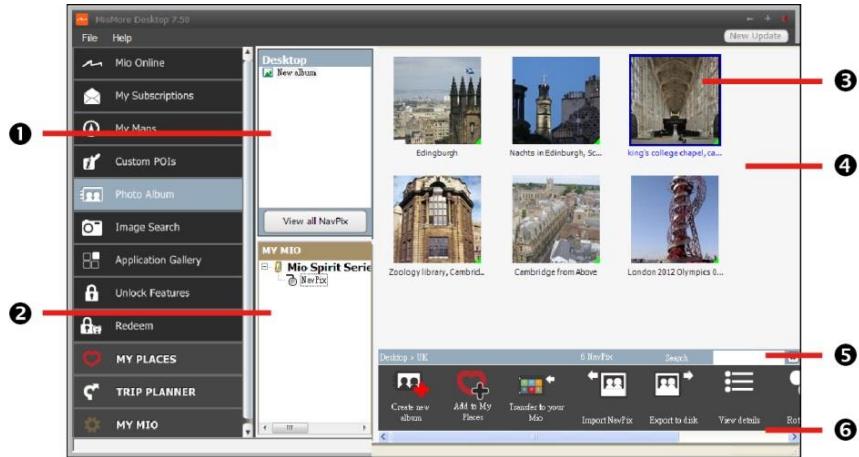Screen dimensions: 859x457
Task: Click MY MIO panel left scroll arrow
Action: click(x=265, y=427)
